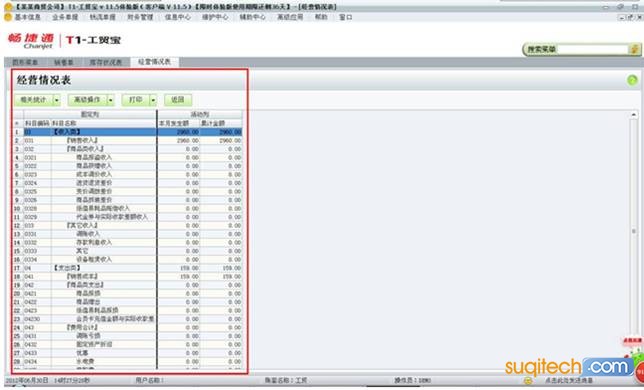Screen dimensions: 644x390
Task: Select the 调账亏损 row
Action: (x=128, y=336)
